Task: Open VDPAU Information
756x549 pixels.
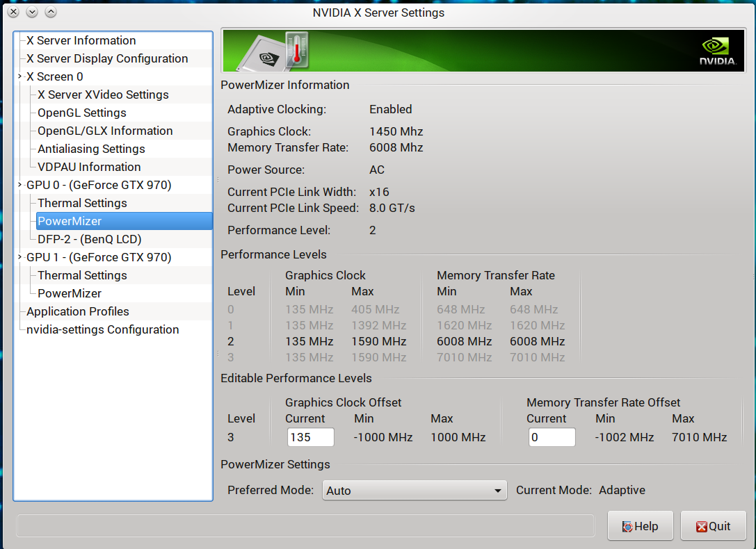Action: pyautogui.click(x=89, y=167)
